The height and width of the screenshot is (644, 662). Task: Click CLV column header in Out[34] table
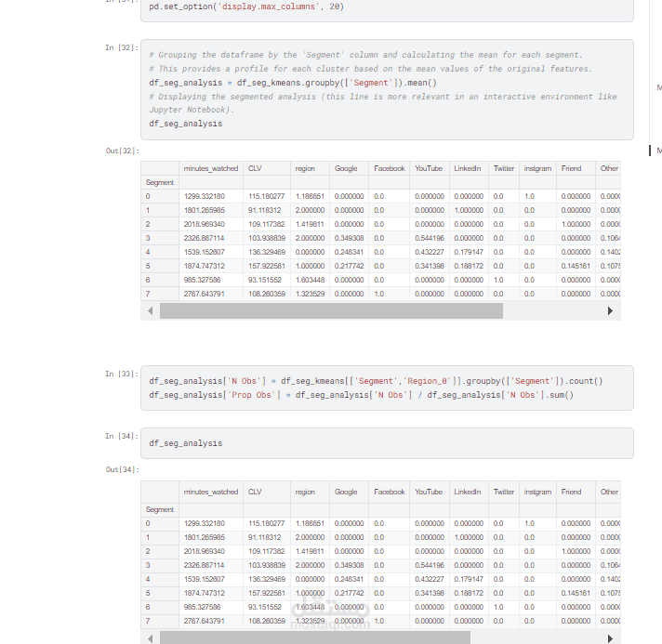[x=255, y=492]
